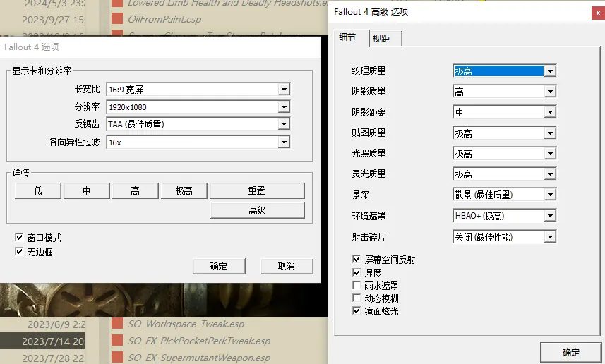Open the 光照质量 dropdown
This screenshot has height=364, width=605.
[504, 154]
